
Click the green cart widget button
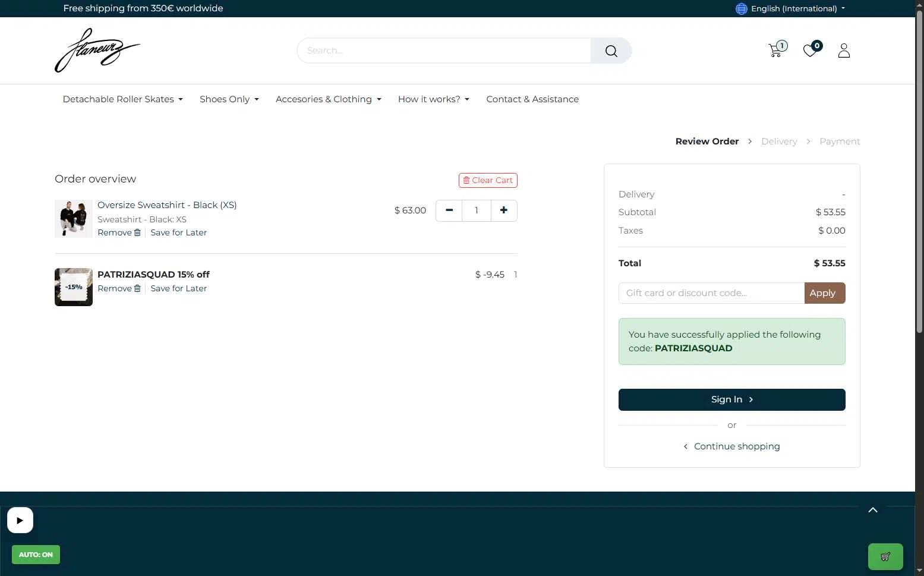coord(885,557)
